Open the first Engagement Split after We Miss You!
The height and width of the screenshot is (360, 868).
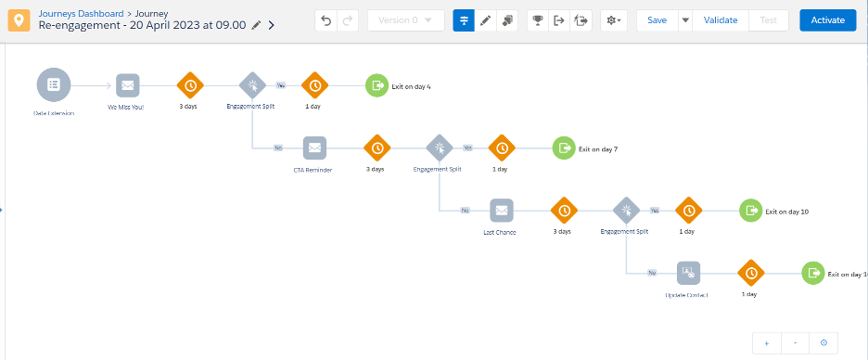point(252,85)
